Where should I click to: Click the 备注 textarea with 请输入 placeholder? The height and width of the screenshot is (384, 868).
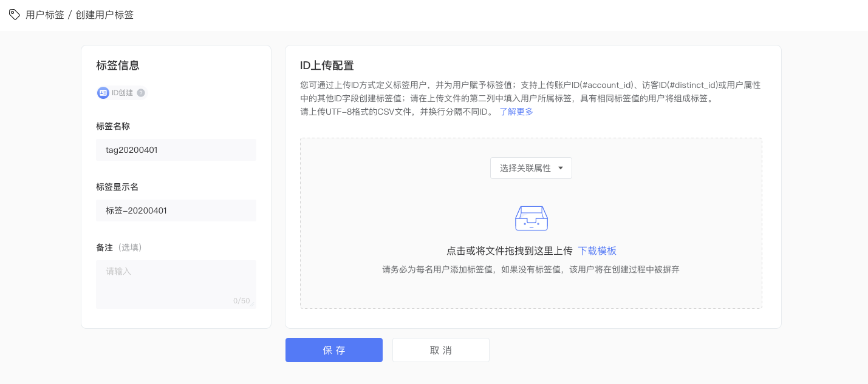pos(176,285)
